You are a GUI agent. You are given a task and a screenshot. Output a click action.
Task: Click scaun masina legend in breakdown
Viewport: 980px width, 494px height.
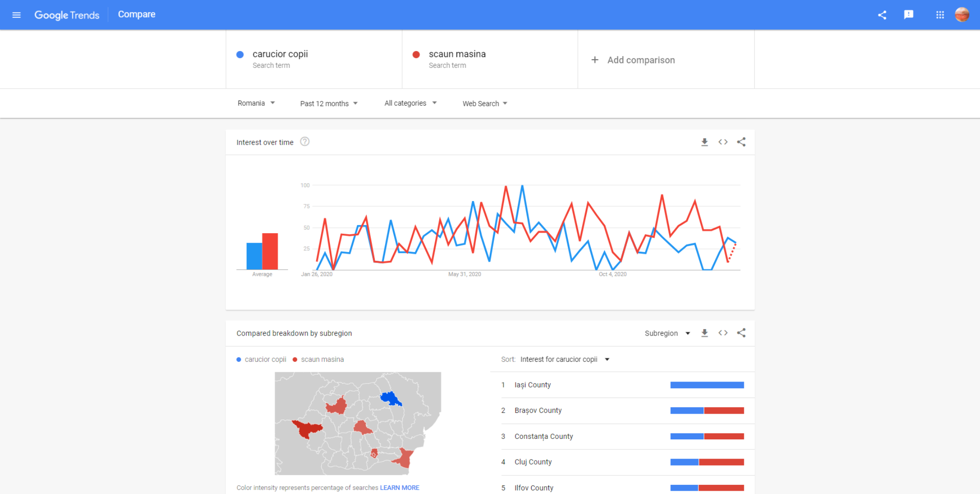click(x=318, y=359)
